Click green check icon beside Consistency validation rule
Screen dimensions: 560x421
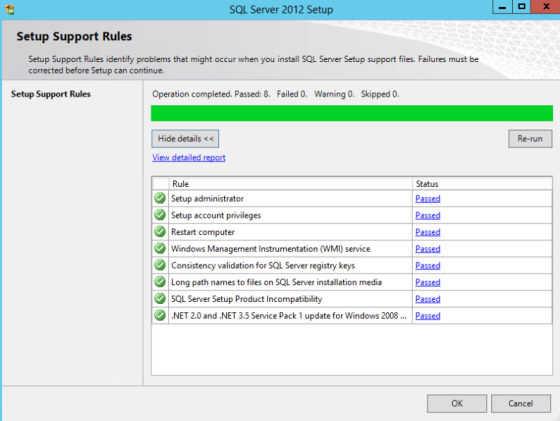[160, 265]
